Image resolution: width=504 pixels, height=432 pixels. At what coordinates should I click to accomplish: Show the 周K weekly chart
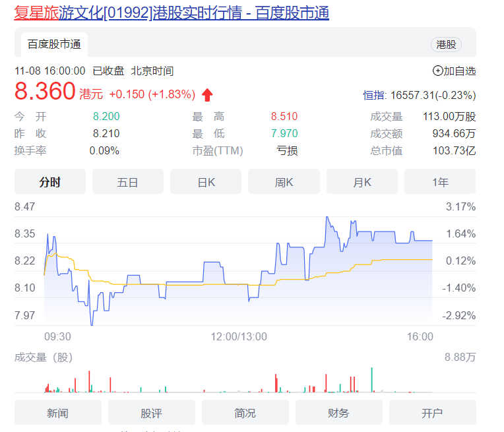(284, 182)
